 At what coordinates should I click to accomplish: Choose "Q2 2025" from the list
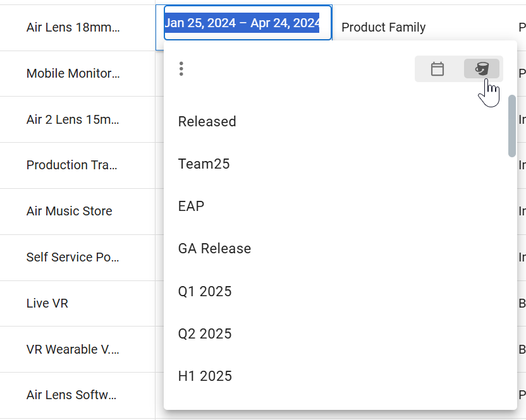point(206,333)
